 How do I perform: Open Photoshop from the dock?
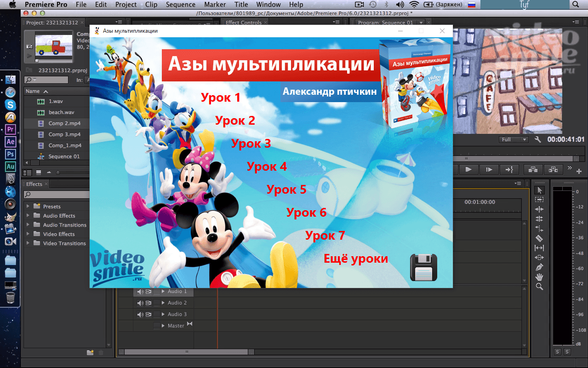11,154
